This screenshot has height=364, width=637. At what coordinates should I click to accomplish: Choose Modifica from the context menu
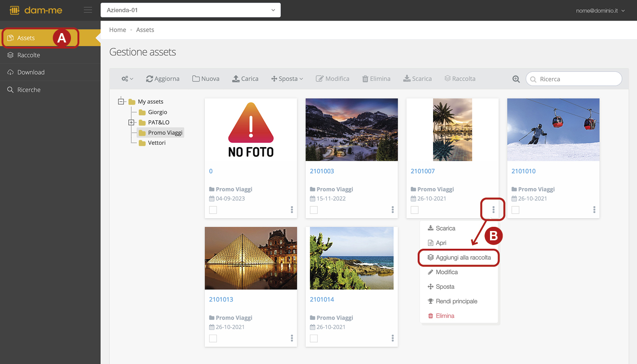(459, 272)
